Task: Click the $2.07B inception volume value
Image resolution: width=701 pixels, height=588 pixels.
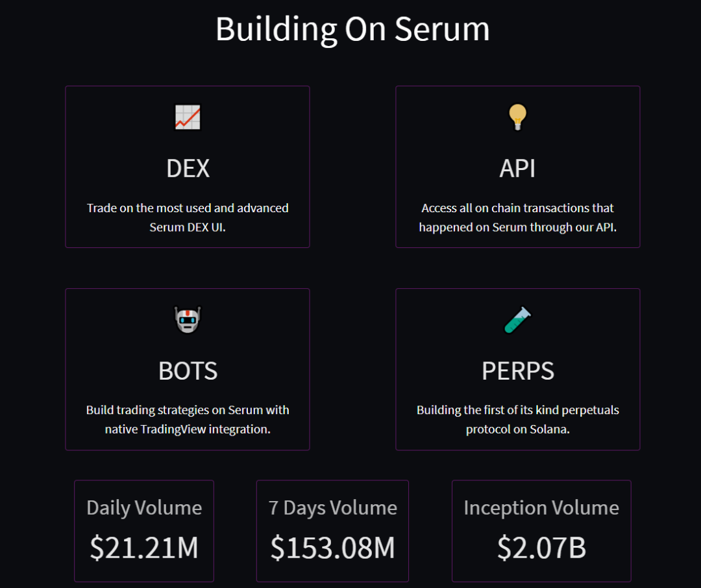Action: (541, 548)
